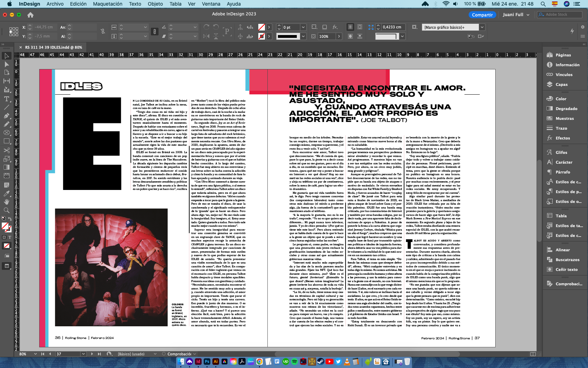This screenshot has width=588, height=368.
Task: Click the control bar settings gear
Action: [583, 27]
